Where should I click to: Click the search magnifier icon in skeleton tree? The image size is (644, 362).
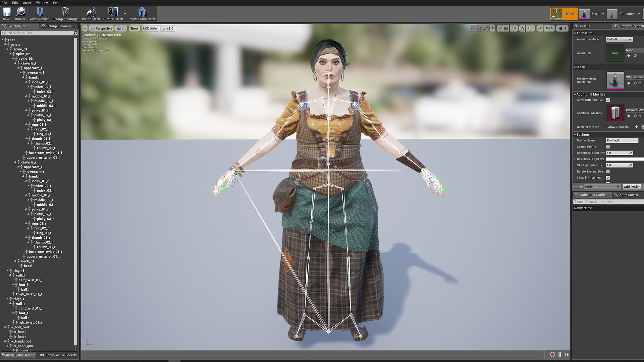coord(75,33)
